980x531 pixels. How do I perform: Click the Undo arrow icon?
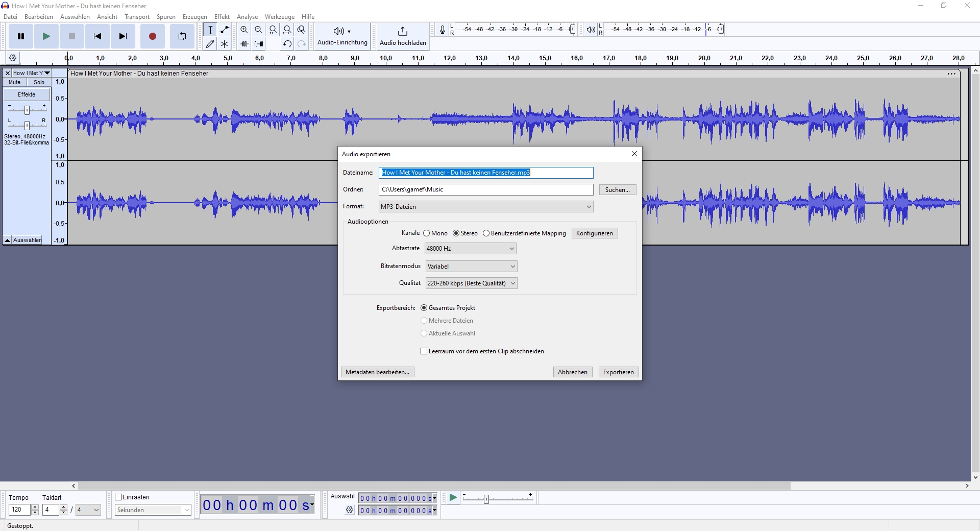click(x=287, y=44)
